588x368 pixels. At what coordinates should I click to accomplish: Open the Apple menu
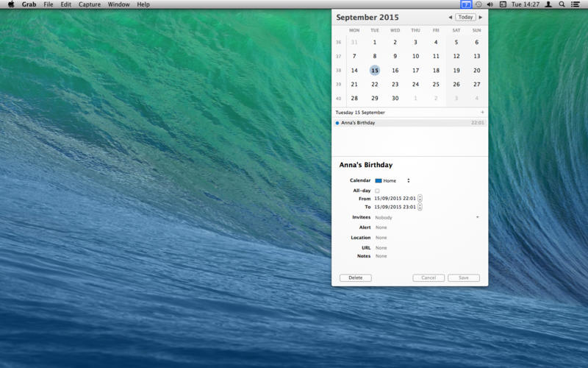tap(10, 4)
